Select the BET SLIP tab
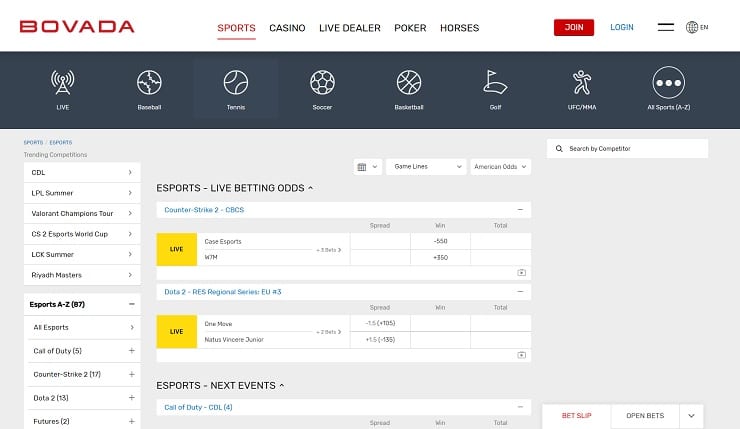740x429 pixels. coord(576,416)
